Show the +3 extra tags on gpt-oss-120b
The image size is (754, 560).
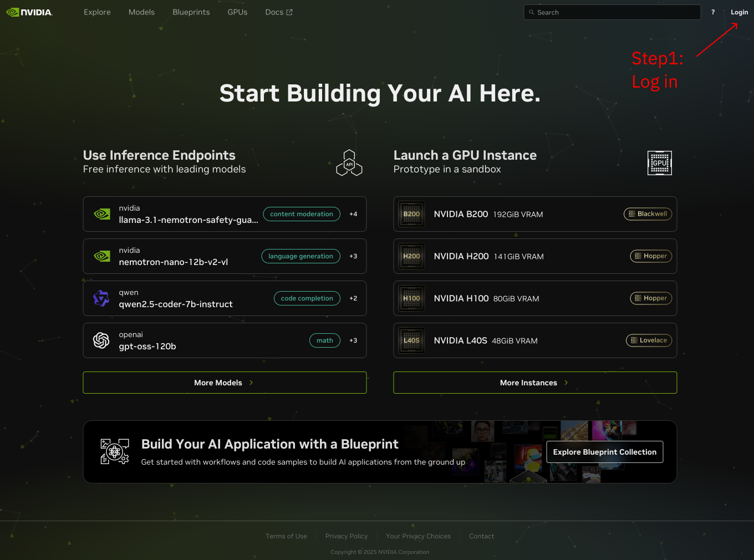point(353,340)
